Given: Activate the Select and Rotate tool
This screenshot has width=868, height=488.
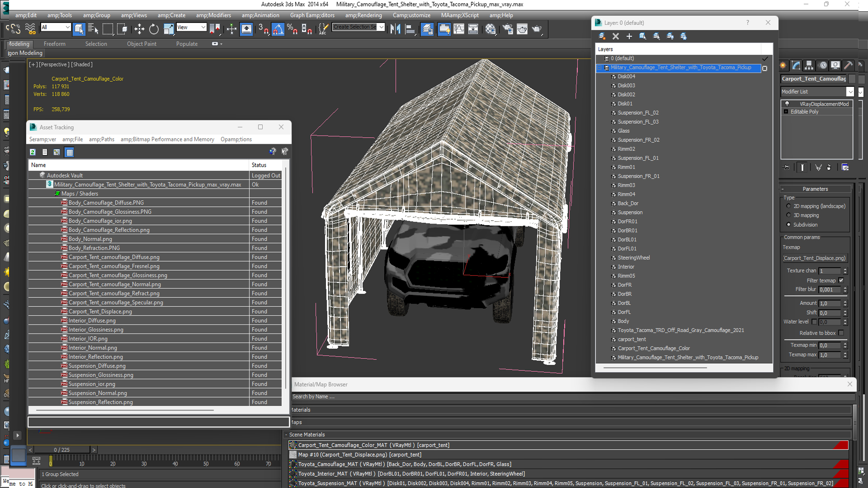Looking at the screenshot, I should point(154,29).
